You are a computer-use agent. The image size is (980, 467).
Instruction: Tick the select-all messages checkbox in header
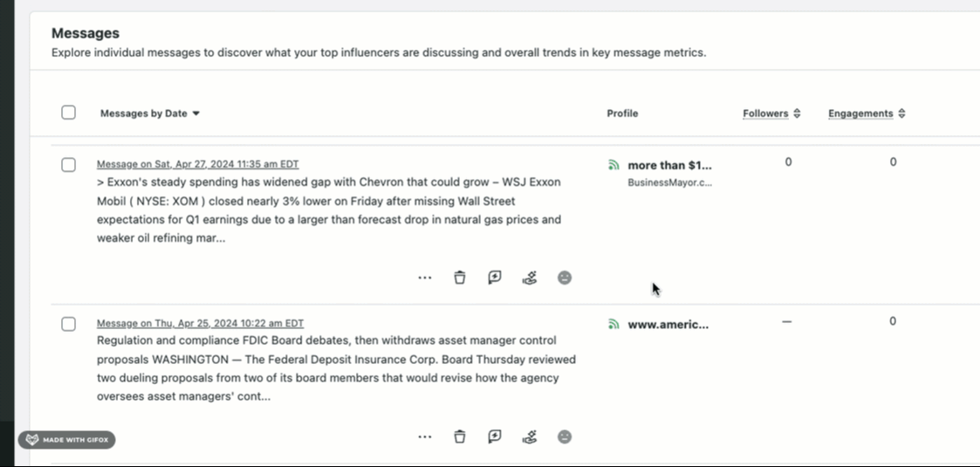coord(68,113)
